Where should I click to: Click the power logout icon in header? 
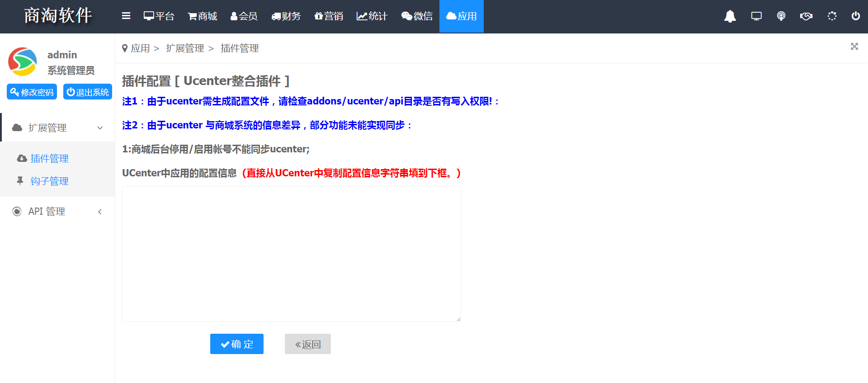856,16
